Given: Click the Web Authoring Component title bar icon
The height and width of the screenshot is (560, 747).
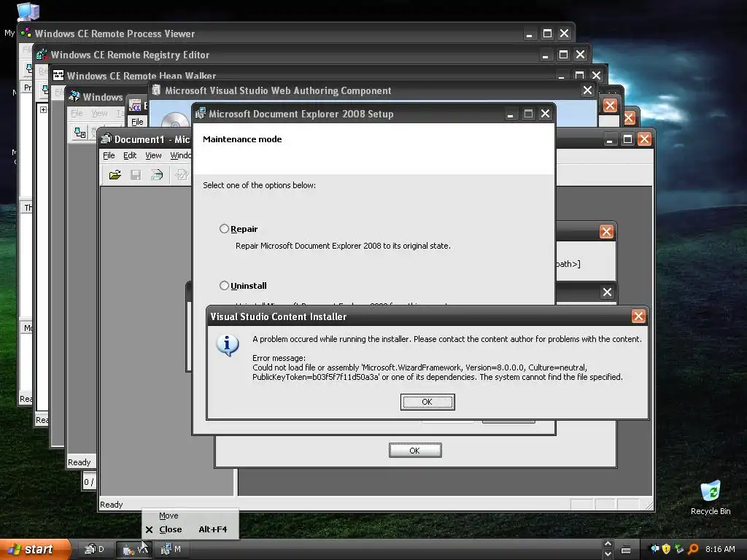Looking at the screenshot, I should [x=156, y=90].
